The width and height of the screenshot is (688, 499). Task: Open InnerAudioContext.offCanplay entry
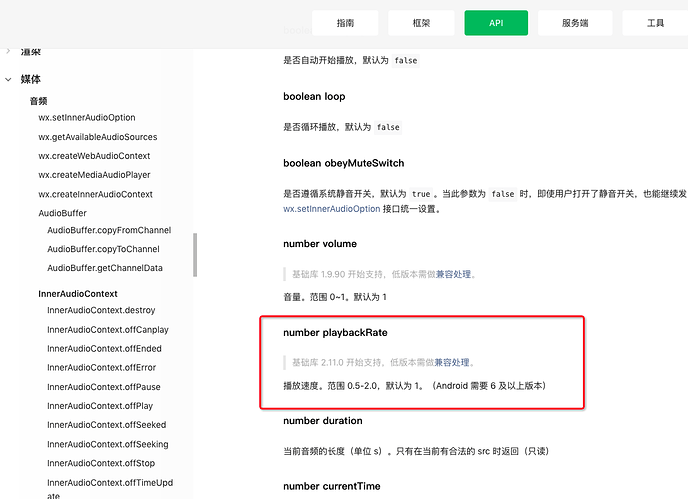tap(108, 330)
